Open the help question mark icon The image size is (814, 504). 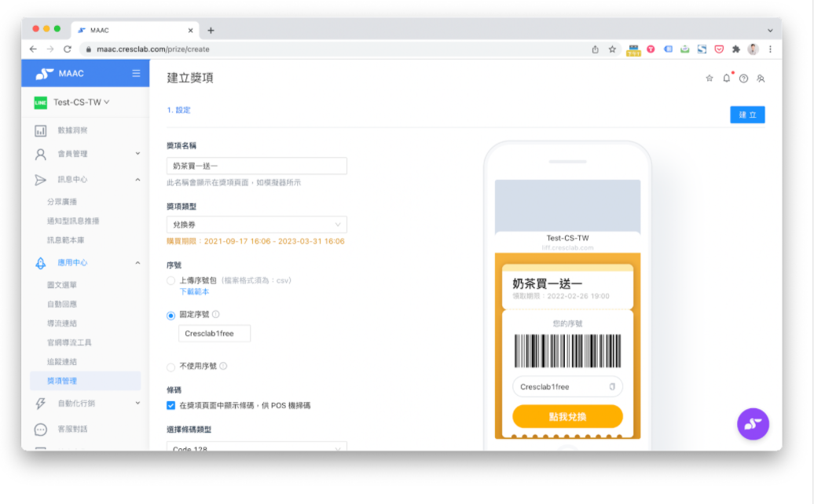(743, 79)
